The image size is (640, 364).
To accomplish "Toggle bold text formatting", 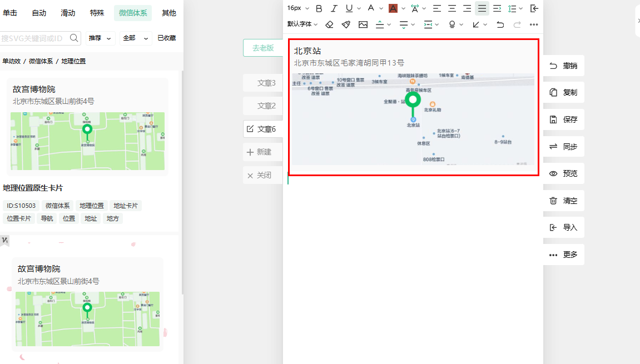I will pos(319,8).
